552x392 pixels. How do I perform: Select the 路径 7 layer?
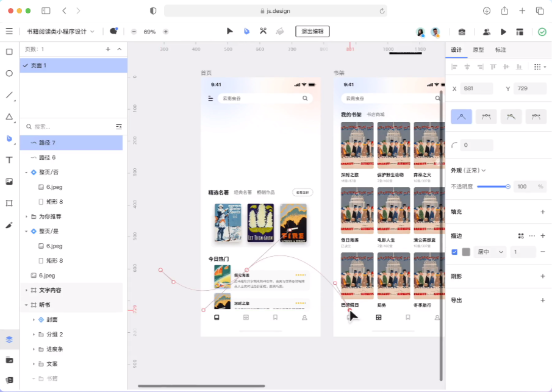point(71,143)
